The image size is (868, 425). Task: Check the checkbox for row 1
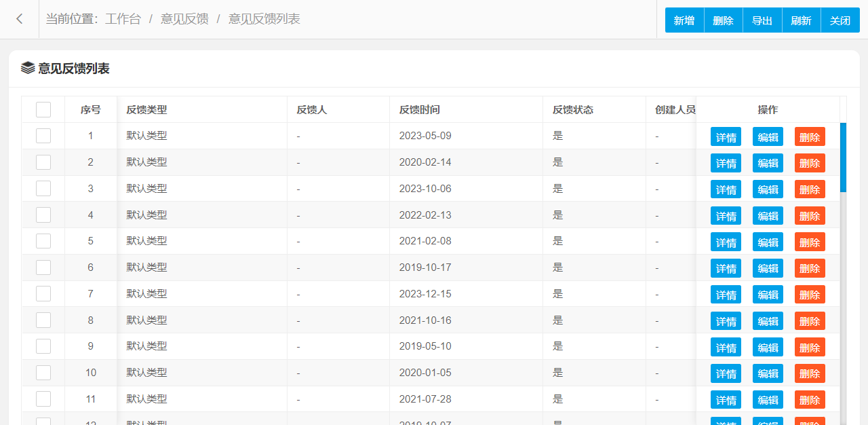(43, 136)
